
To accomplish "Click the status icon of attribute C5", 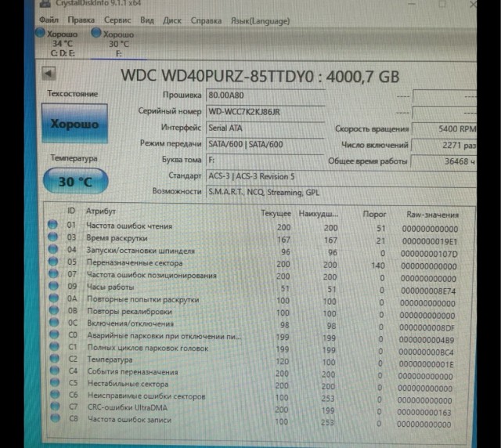I will (x=55, y=382).
